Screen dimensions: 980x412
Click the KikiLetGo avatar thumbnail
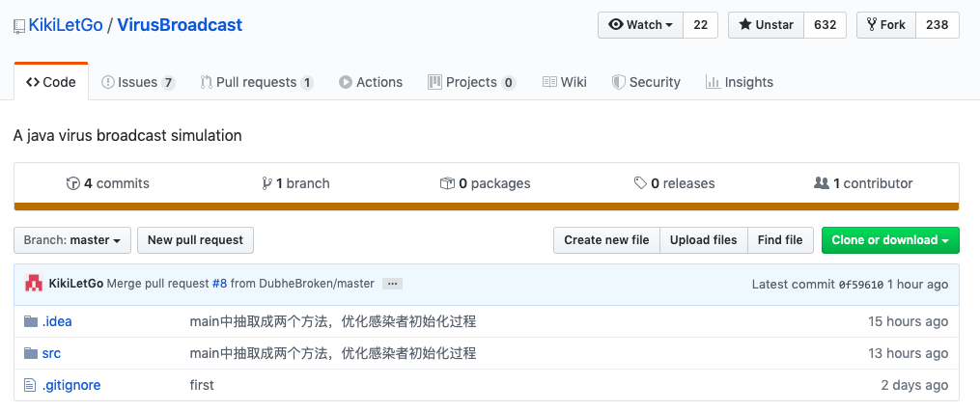tap(34, 284)
